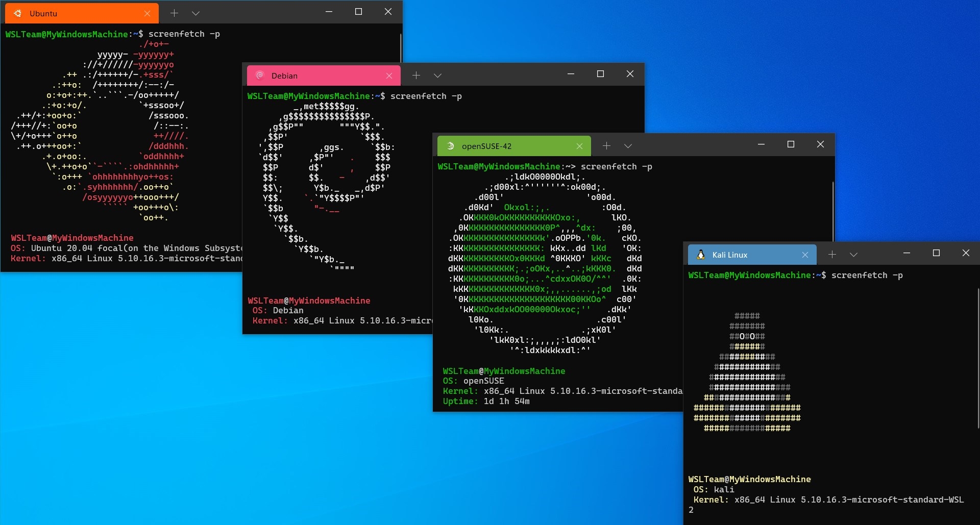The height and width of the screenshot is (525, 980).
Task: Click the Kali Linux dragon icon on its tab
Action: click(702, 254)
